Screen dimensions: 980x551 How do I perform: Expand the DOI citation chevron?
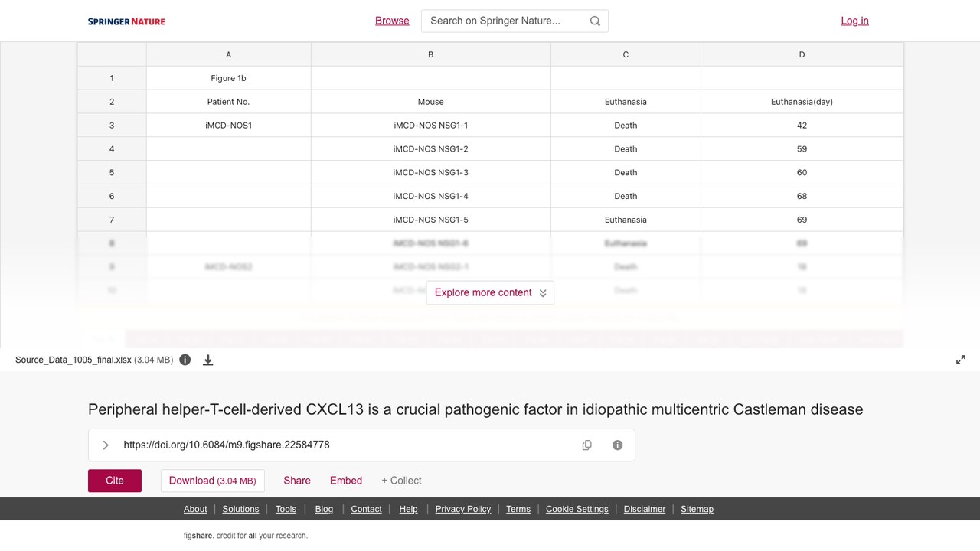click(106, 445)
